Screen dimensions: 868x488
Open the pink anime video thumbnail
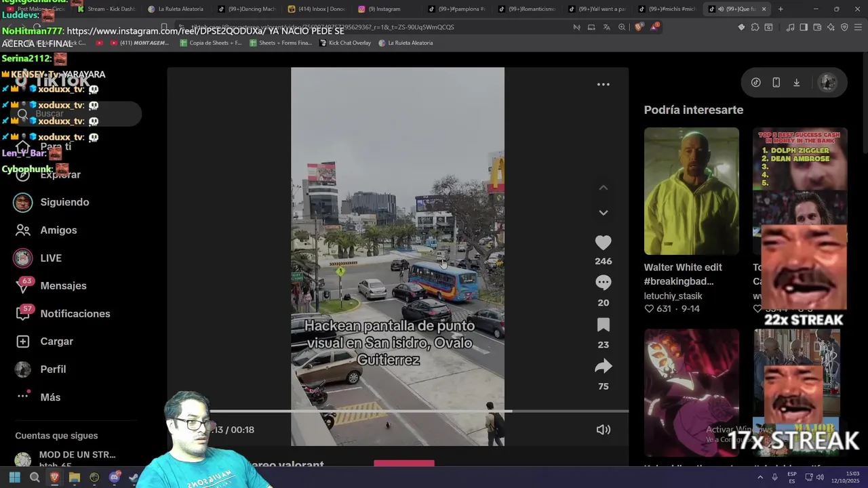click(x=691, y=392)
